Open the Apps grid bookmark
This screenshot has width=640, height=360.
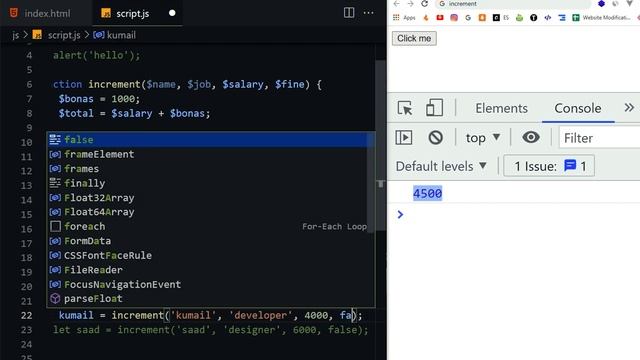pyautogui.click(x=404, y=18)
